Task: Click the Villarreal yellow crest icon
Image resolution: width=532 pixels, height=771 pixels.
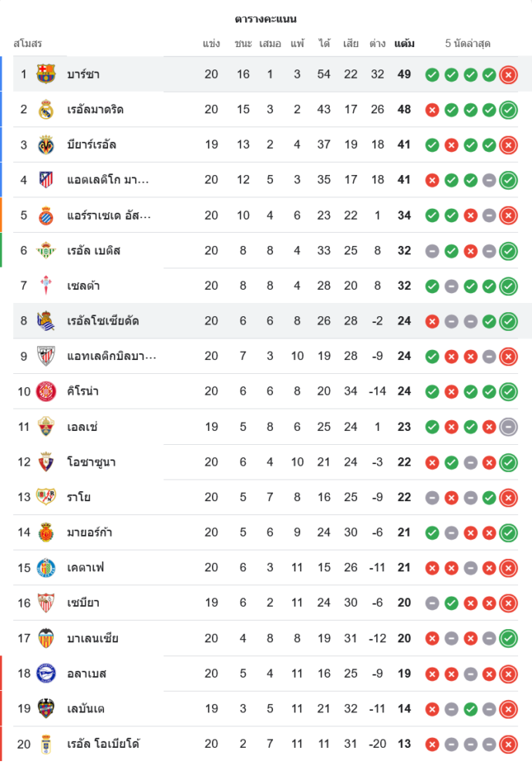Action: tap(46, 145)
